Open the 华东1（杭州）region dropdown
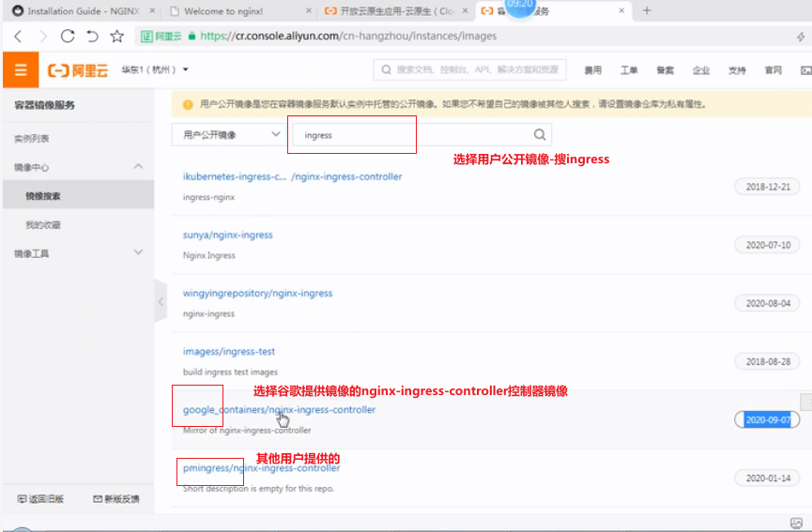The width and height of the screenshot is (812, 532). point(155,69)
